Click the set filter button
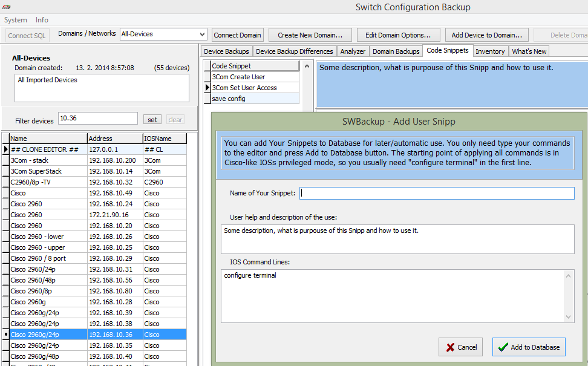Image resolution: width=588 pixels, height=366 pixels. [152, 120]
